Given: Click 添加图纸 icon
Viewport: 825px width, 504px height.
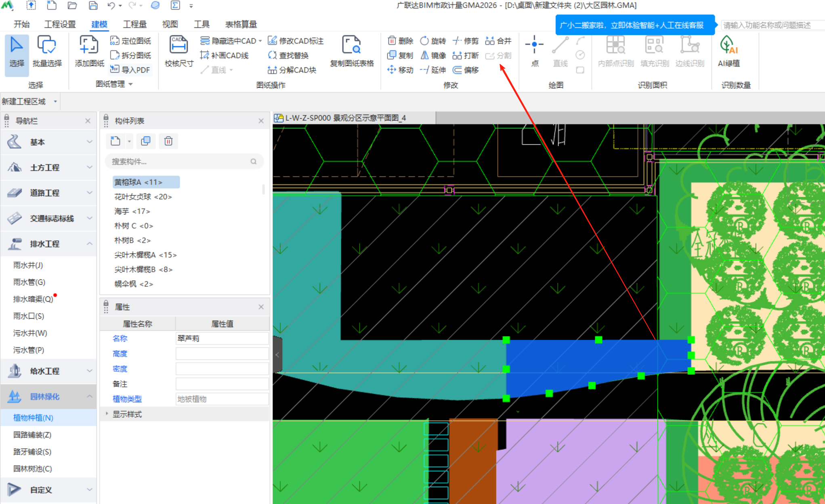Looking at the screenshot, I should click(89, 52).
